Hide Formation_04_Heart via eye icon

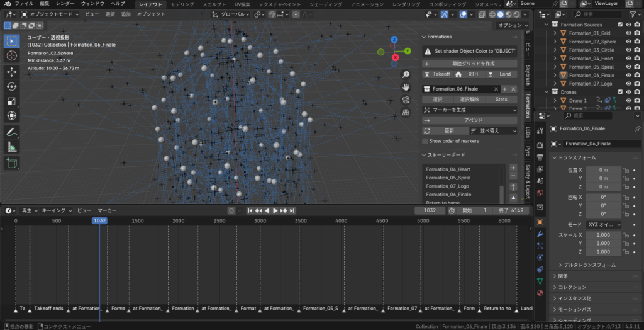pos(628,59)
